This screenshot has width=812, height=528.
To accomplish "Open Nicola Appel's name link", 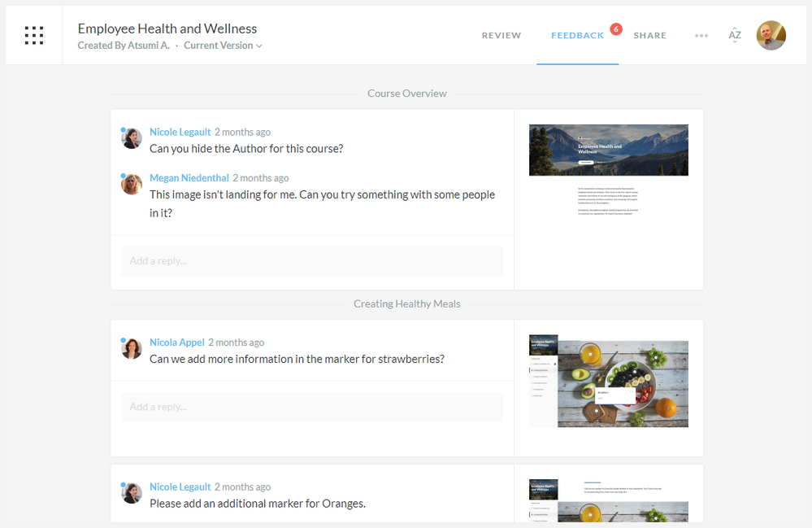I will (x=177, y=342).
